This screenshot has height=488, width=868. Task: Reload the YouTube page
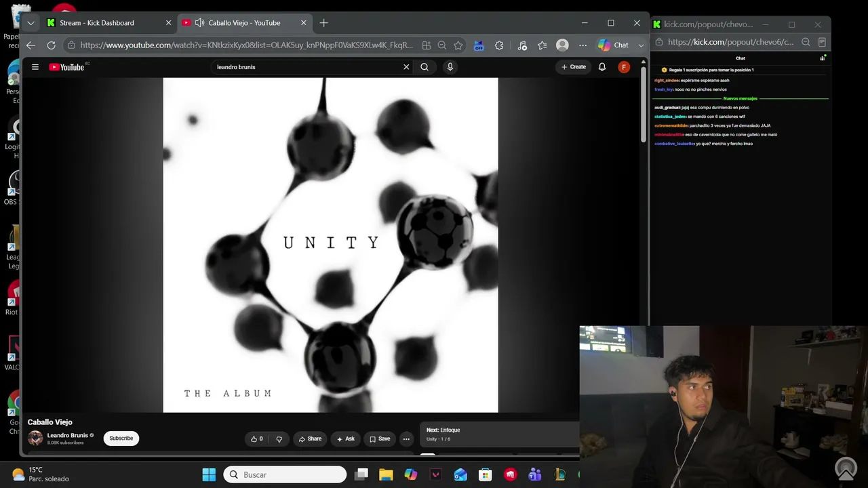pyautogui.click(x=51, y=45)
